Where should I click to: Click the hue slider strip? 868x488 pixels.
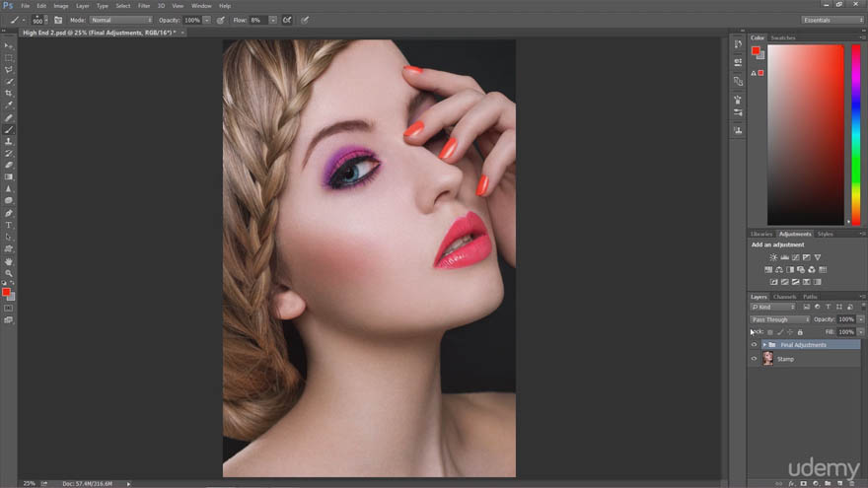click(x=856, y=134)
